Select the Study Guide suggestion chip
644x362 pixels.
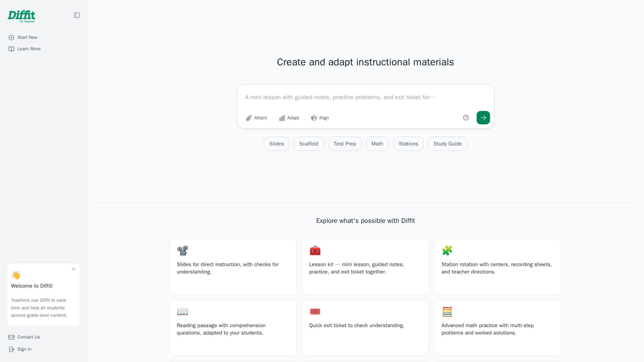pyautogui.click(x=448, y=144)
